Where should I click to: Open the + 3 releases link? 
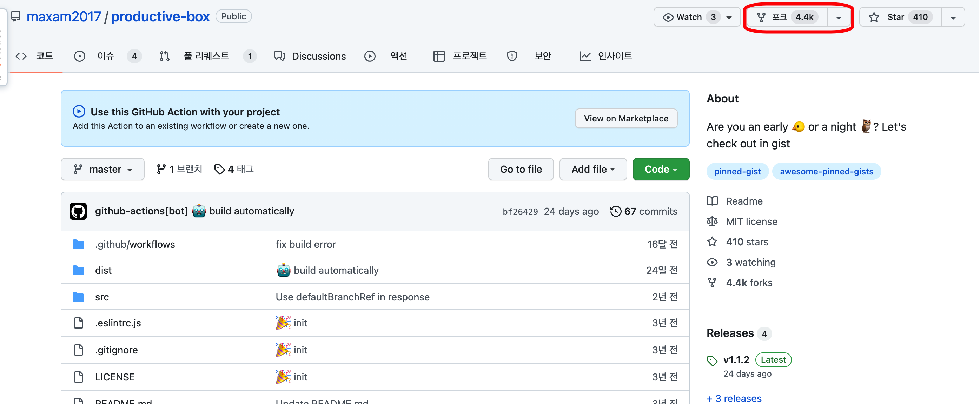(734, 398)
